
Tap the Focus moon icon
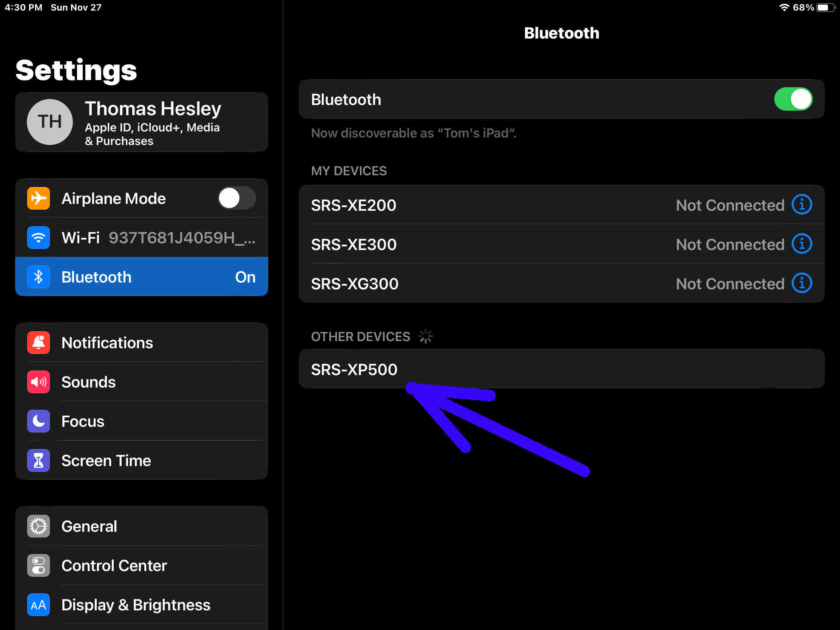coord(39,421)
